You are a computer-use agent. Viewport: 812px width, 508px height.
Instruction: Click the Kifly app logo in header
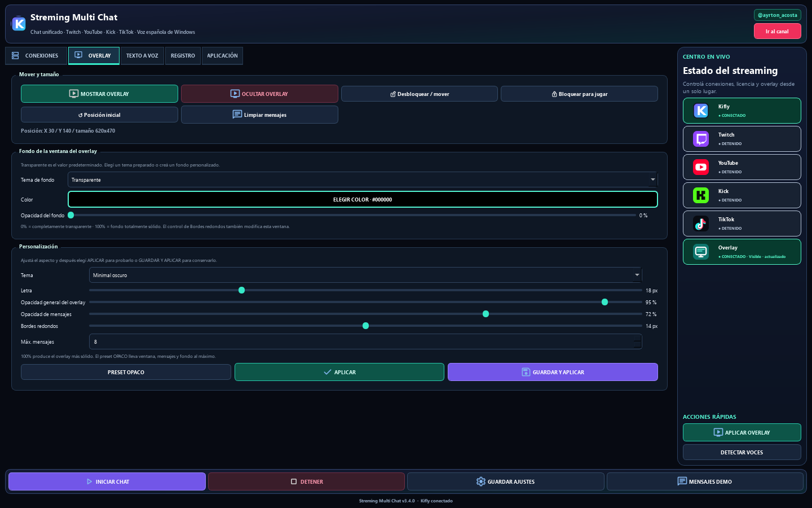click(x=19, y=24)
